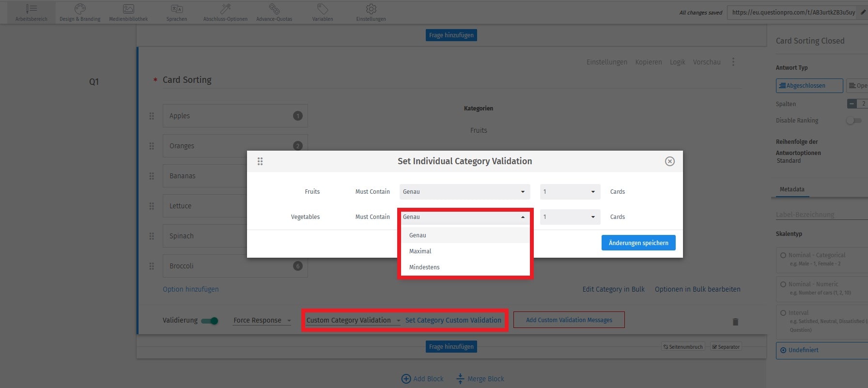Open Custom Category Validation dropdown
The width and height of the screenshot is (868, 388).
click(353, 320)
